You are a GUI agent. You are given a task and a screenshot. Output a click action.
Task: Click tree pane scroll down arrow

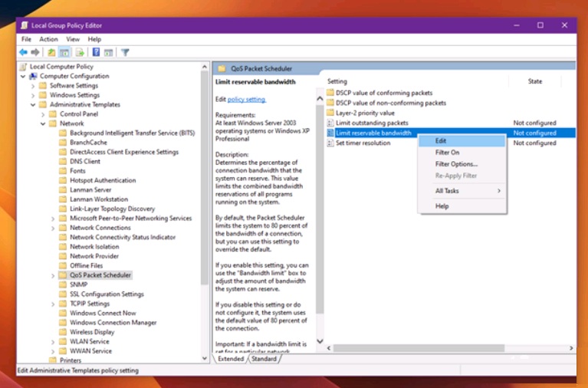point(205,358)
